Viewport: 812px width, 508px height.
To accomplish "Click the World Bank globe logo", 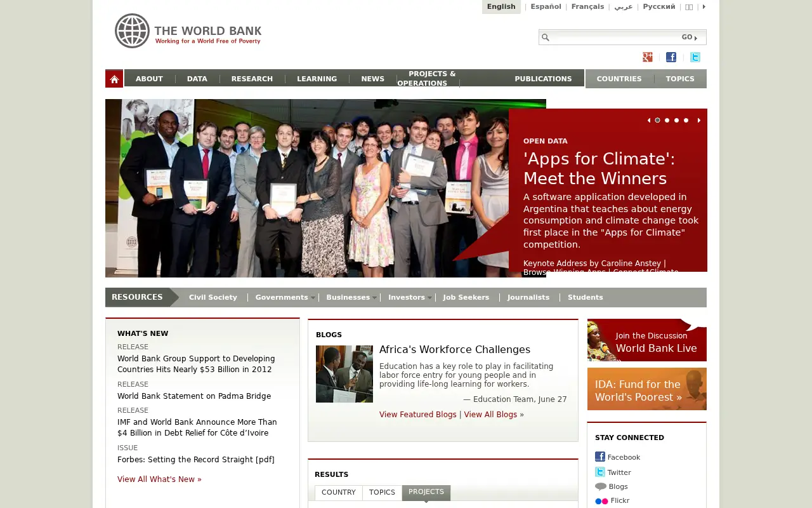I will pos(132,30).
